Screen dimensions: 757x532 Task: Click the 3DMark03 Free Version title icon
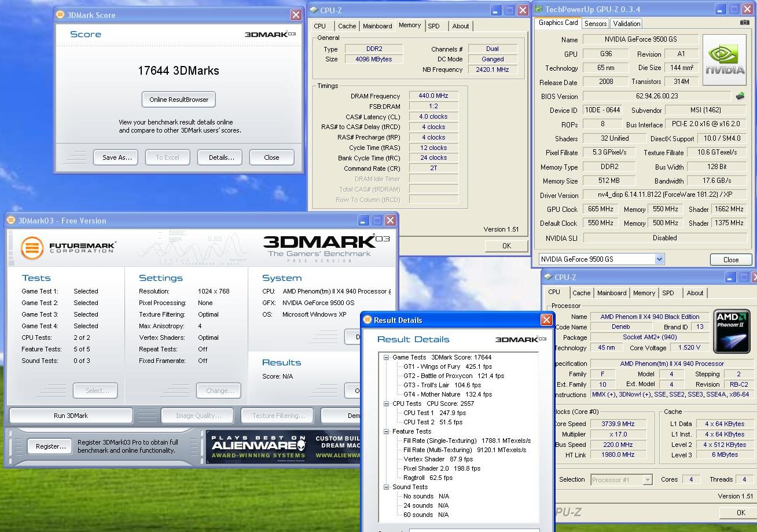click(10, 221)
